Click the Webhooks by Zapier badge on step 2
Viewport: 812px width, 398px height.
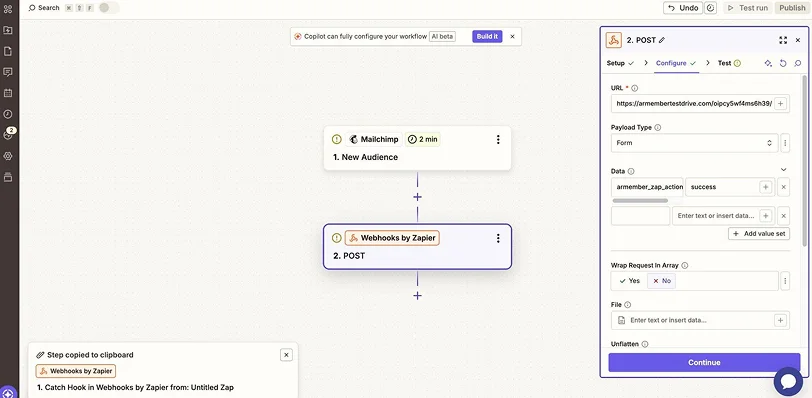pos(392,238)
